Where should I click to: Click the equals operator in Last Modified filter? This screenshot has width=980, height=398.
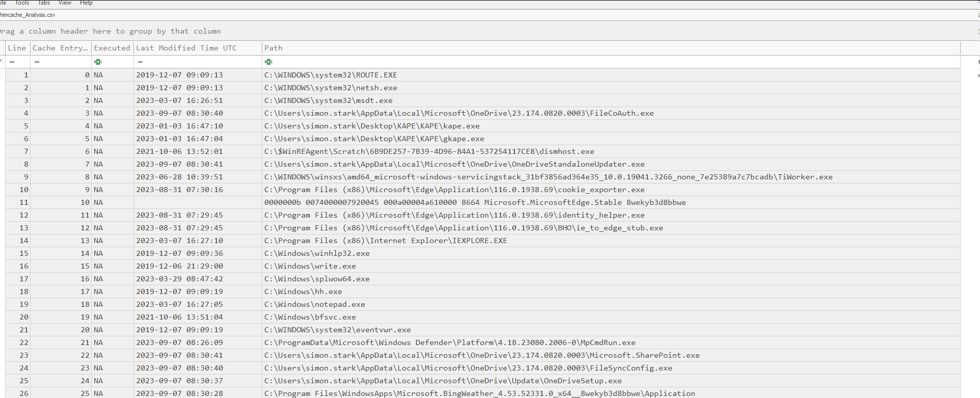[140, 62]
